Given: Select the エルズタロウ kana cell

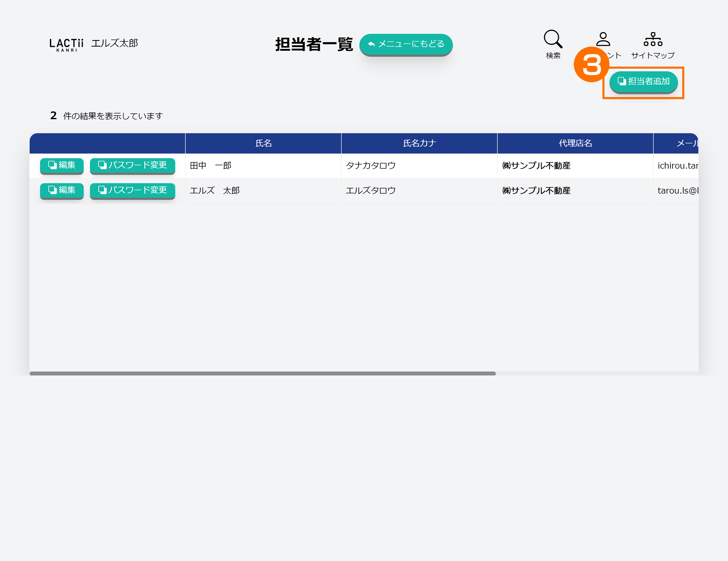Looking at the screenshot, I should [x=370, y=191].
